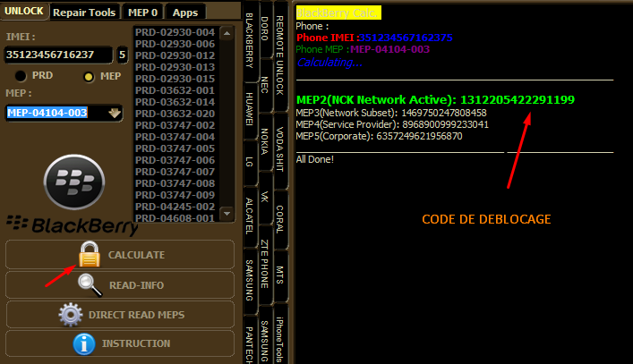Viewport: 633px width, 364px height.
Task: Open the Apps tab
Action: coord(185,13)
